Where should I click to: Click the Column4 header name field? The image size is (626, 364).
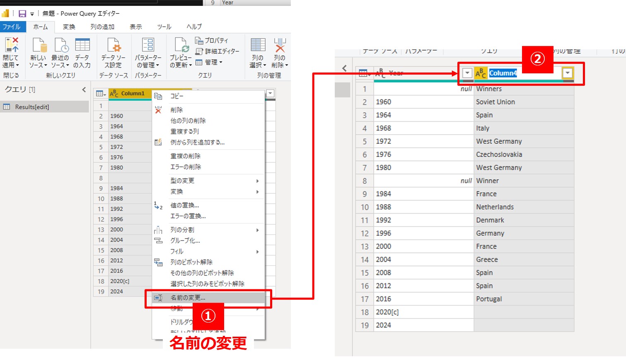(503, 73)
